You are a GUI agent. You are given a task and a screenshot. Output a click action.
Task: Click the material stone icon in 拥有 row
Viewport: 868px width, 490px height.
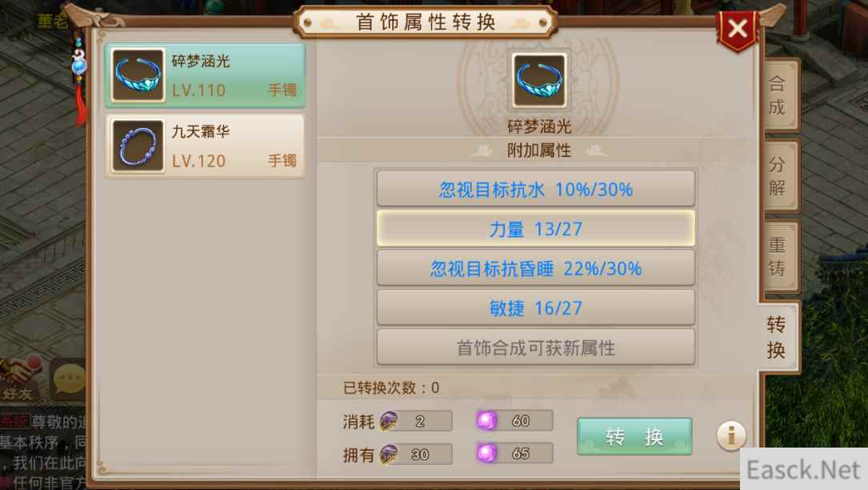click(x=389, y=455)
